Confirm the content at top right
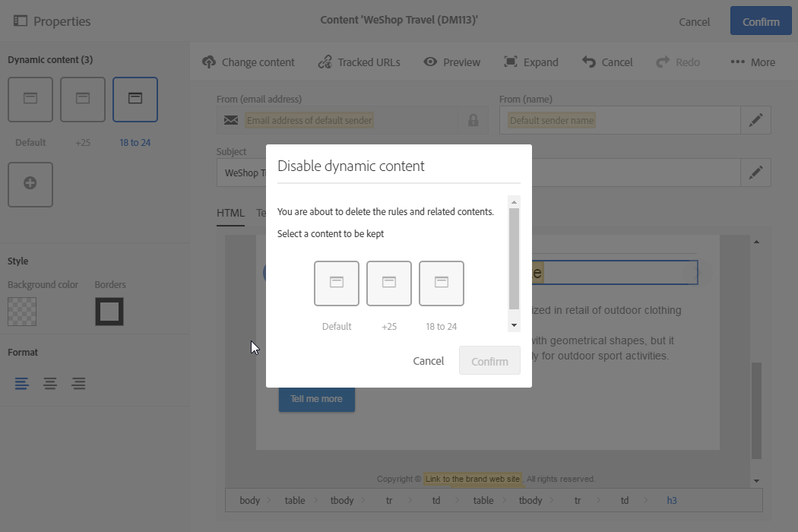This screenshot has height=532, width=798. (x=761, y=21)
